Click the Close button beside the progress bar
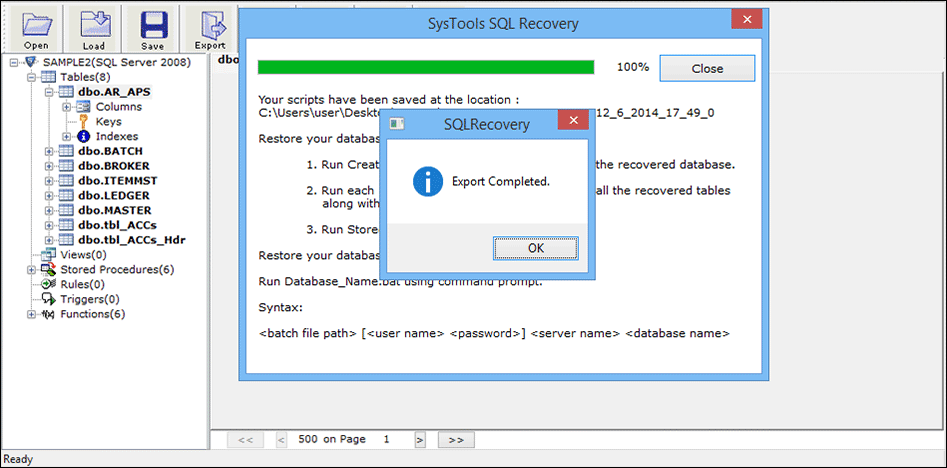Screen dimensions: 947x468 click(707, 68)
